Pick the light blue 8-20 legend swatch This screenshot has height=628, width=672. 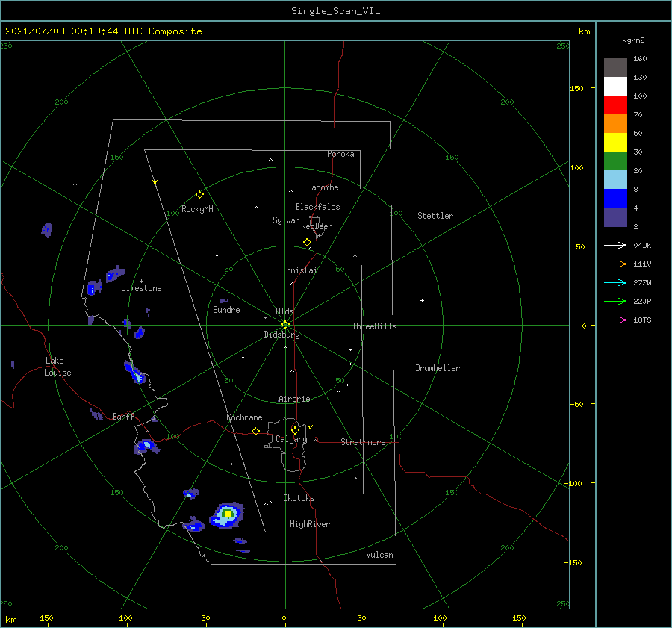point(615,180)
